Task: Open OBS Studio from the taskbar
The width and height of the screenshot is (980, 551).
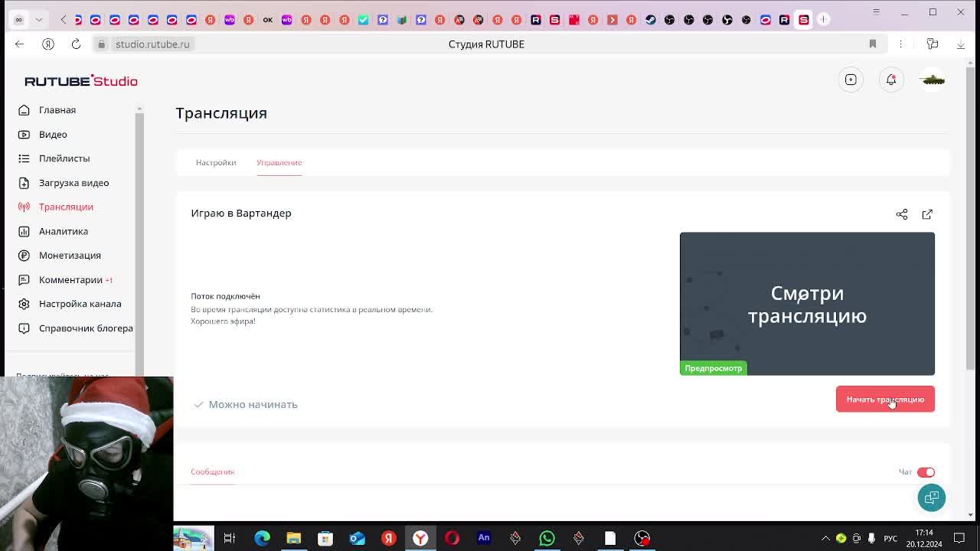Action: [x=642, y=538]
